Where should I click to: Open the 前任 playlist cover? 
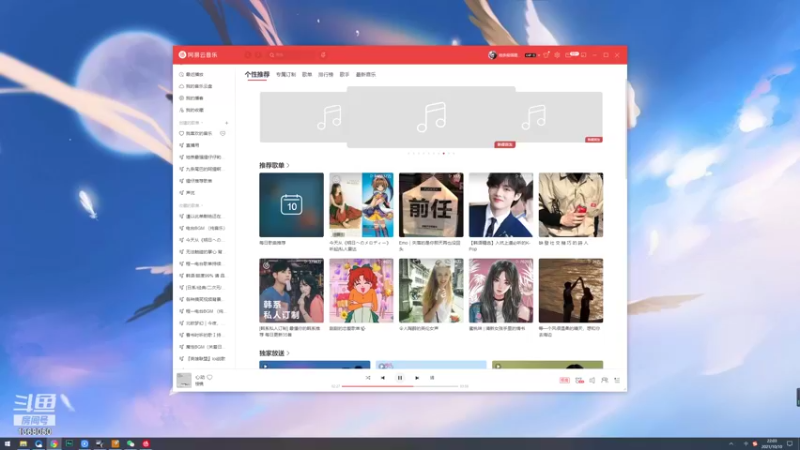click(431, 205)
